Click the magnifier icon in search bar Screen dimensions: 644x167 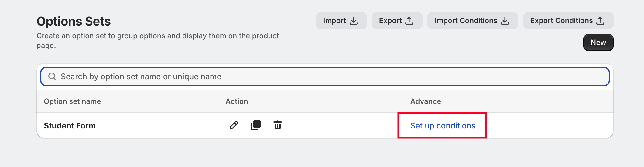52,77
